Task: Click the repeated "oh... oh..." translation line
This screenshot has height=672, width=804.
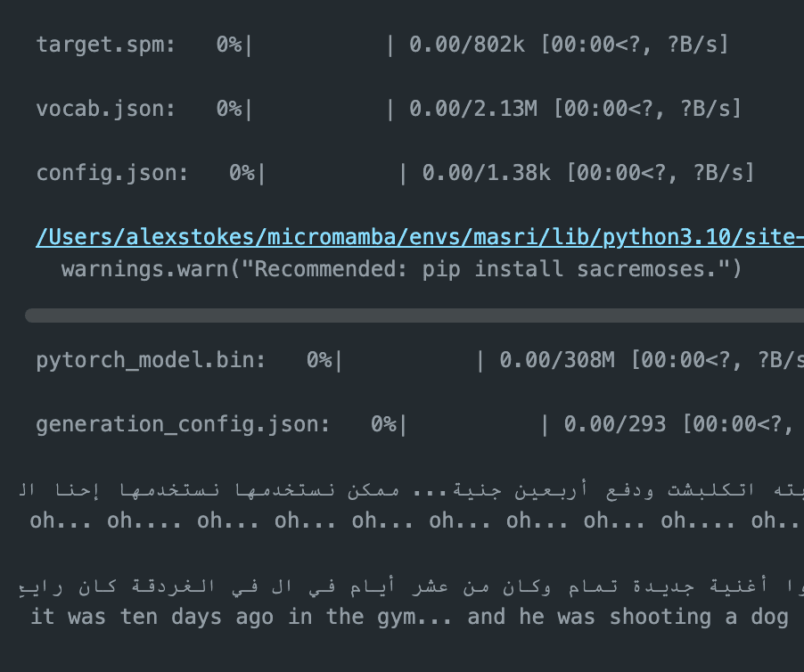Action: 410,520
